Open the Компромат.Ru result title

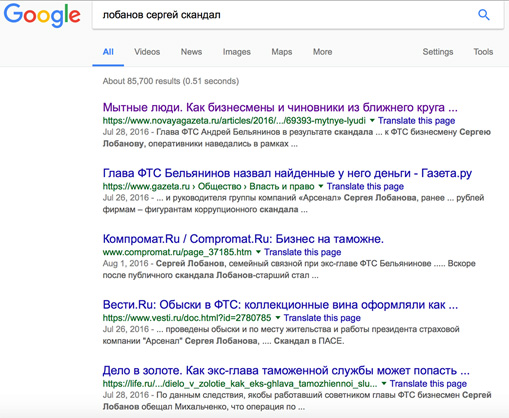(x=243, y=239)
